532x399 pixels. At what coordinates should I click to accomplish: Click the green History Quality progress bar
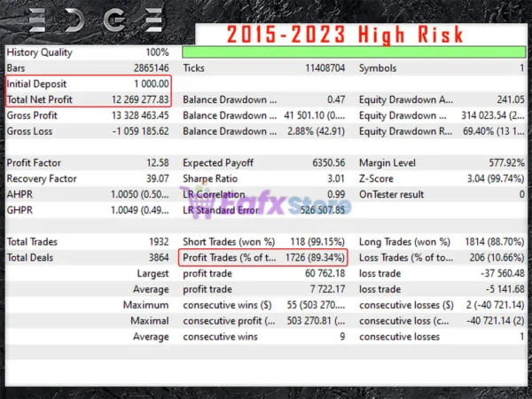click(x=354, y=52)
